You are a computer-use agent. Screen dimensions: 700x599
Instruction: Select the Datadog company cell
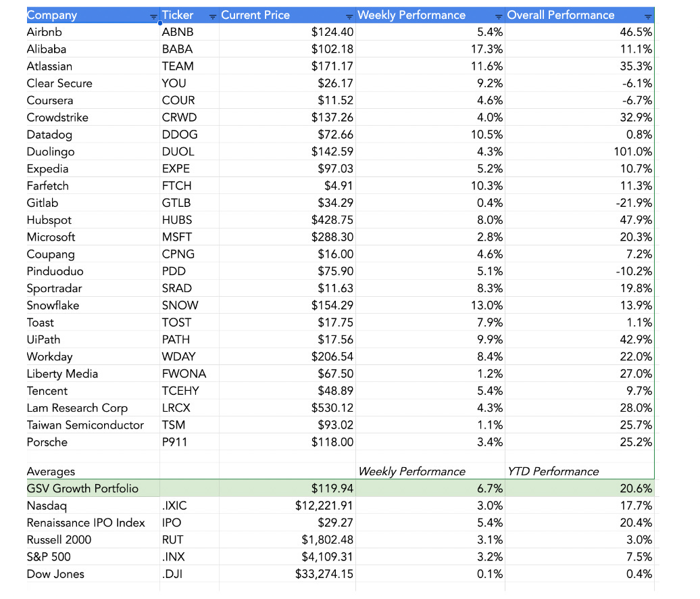(x=93, y=135)
